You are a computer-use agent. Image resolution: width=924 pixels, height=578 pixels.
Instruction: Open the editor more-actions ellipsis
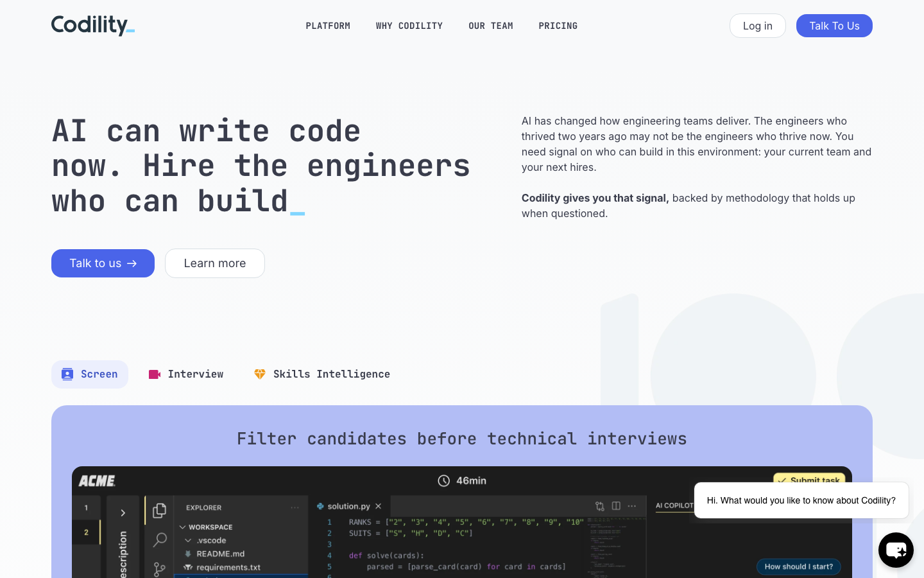[632, 506]
